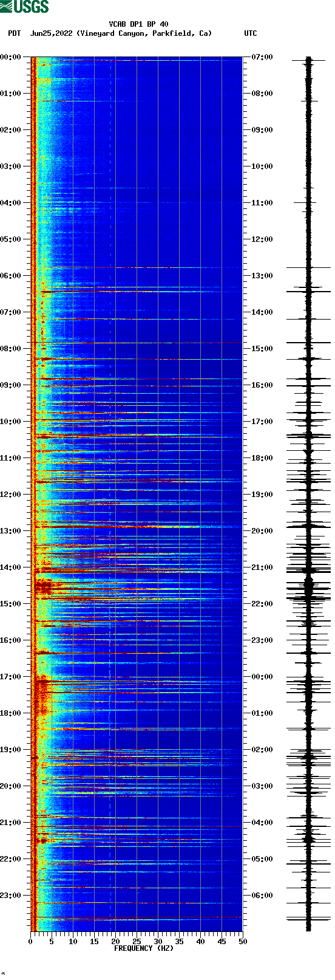This screenshot has width=335, height=980.
Task: Click the PDT time label 12:00
Action: (10, 495)
